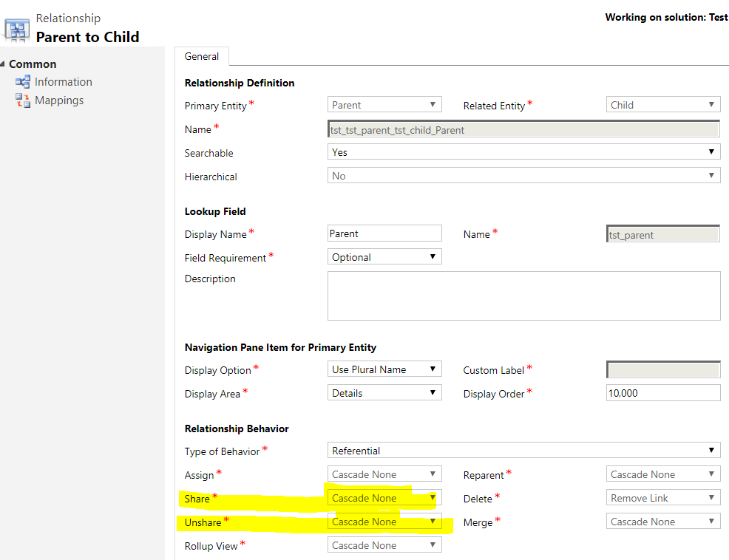
Task: Click the Description text area
Action: [524, 296]
